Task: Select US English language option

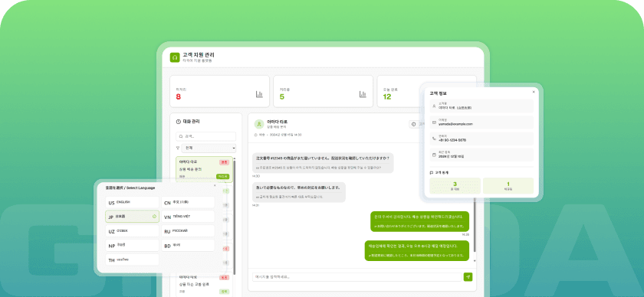Action: click(x=132, y=203)
